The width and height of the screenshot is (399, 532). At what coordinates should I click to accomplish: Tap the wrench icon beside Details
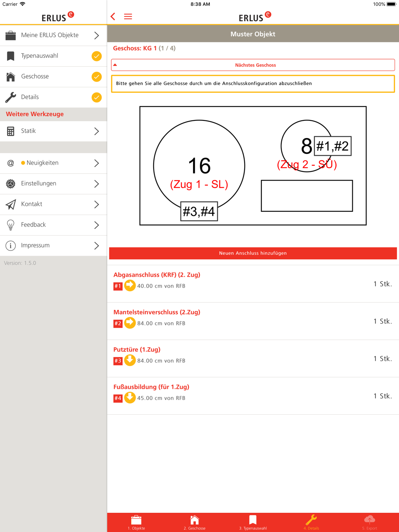coord(11,97)
